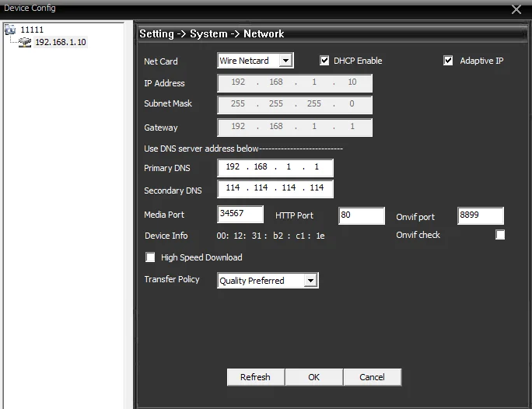Open the Net Card dropdown
This screenshot has height=409, width=532.
[255, 61]
